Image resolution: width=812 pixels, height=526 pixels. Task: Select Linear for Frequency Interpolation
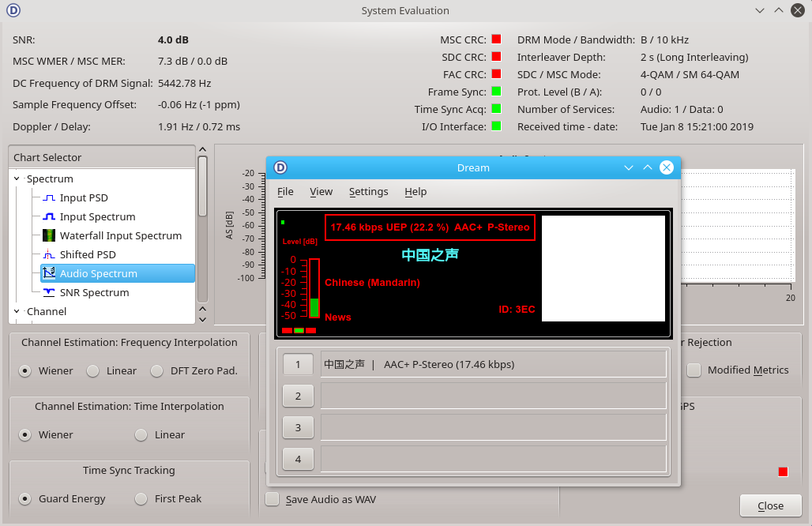[92, 370]
